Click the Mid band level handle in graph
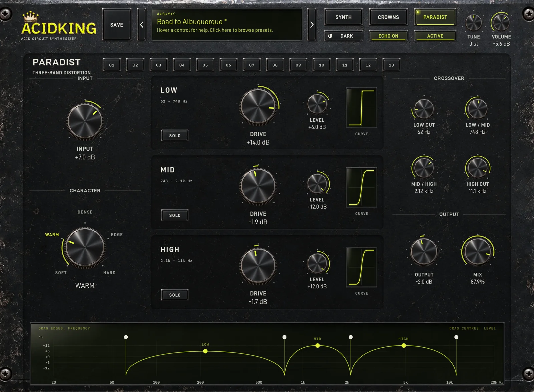This screenshot has height=392, width=534. (318, 346)
